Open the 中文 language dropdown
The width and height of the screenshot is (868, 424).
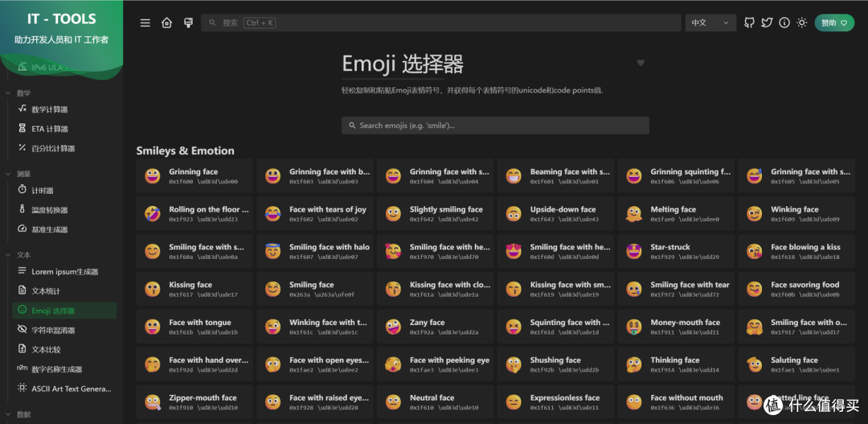pos(710,23)
